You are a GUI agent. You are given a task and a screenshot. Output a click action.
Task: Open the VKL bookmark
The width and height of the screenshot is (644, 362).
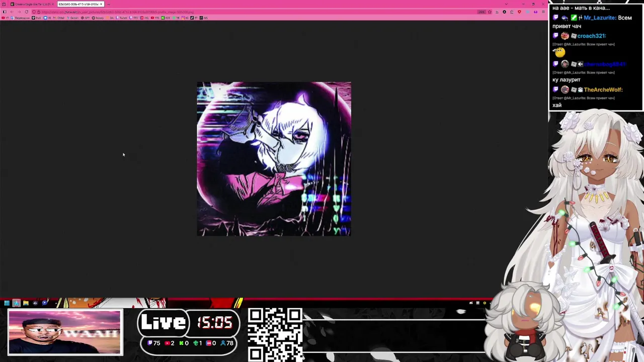click(x=145, y=18)
